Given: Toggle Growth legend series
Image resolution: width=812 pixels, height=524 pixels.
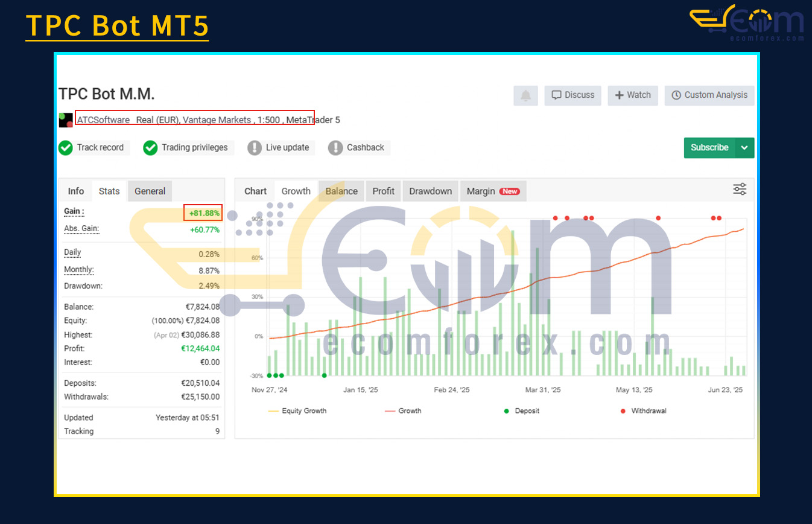Looking at the screenshot, I should point(403,411).
